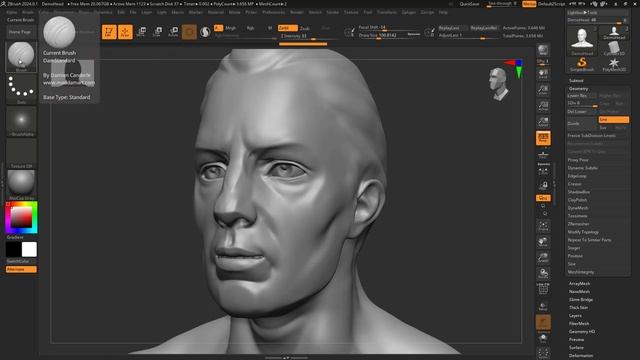Expand the Subtool palette section
Screen dimensions: 640x360
click(576, 80)
